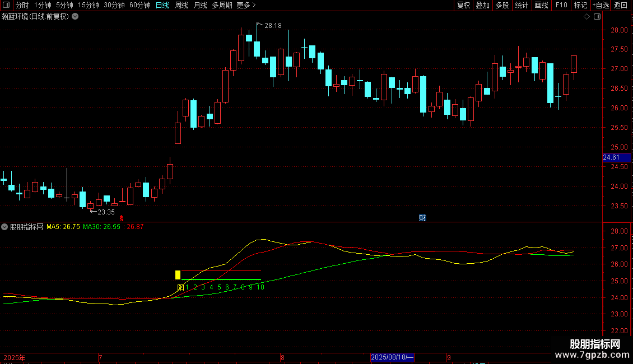Select the 1分钟 period
Screen dimensions: 633x364
tap(43, 5)
